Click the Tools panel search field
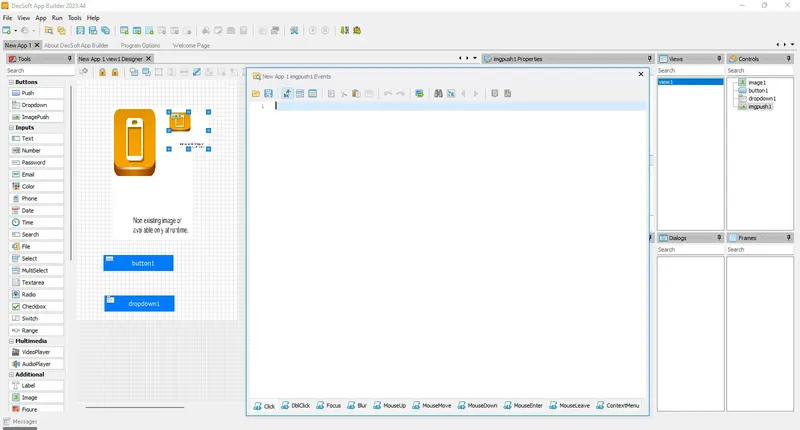Image resolution: width=800 pixels, height=430 pixels. (40, 70)
